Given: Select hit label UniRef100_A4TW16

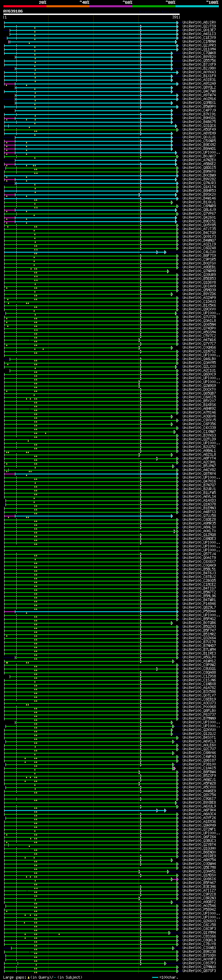Looking at the screenshot, I should [199, 340].
